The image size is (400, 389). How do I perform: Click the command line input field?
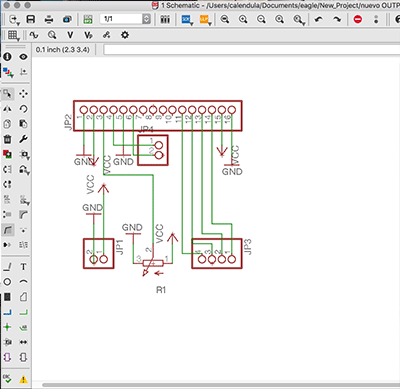click(x=252, y=50)
